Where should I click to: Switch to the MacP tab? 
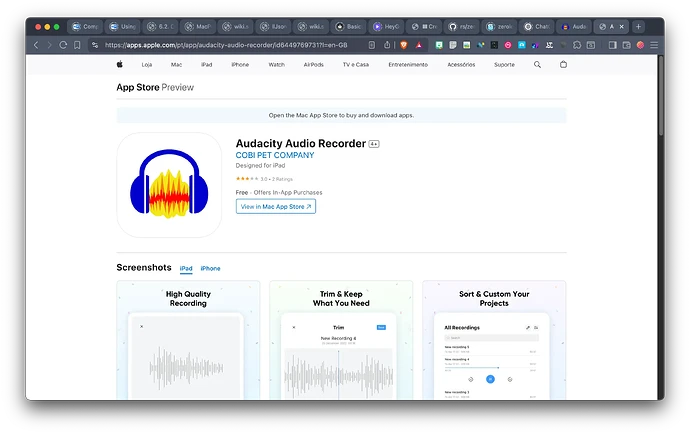(x=198, y=26)
